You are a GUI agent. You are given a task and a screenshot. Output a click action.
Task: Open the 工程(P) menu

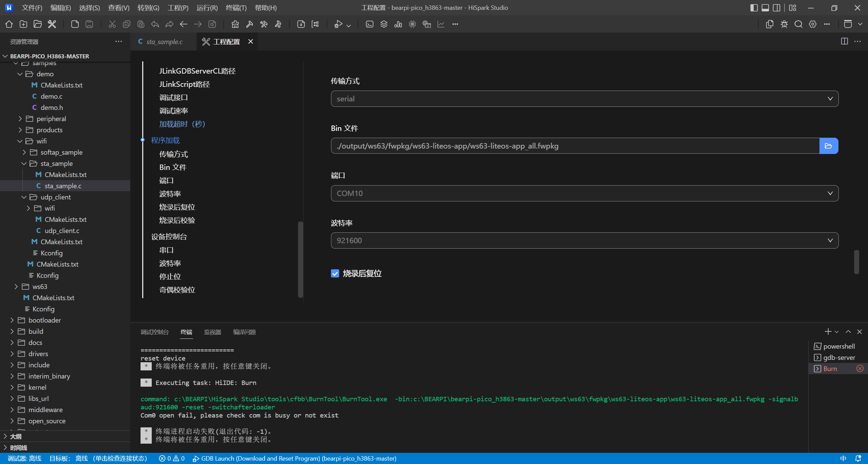click(178, 7)
